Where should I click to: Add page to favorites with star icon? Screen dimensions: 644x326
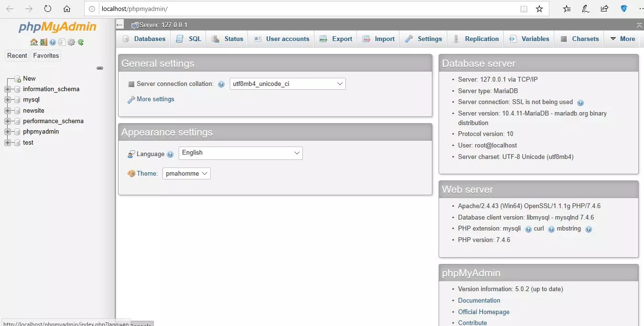pyautogui.click(x=539, y=9)
